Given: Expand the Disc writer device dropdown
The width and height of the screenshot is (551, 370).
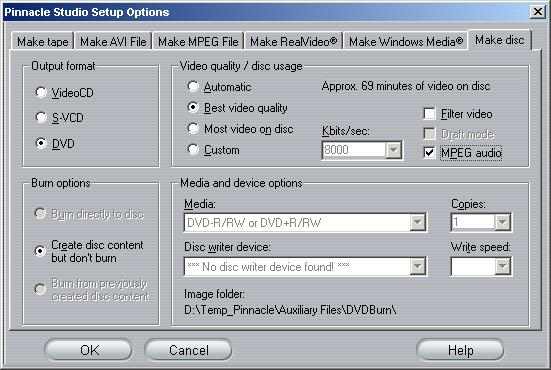Looking at the screenshot, I should pyautogui.click(x=418, y=266).
